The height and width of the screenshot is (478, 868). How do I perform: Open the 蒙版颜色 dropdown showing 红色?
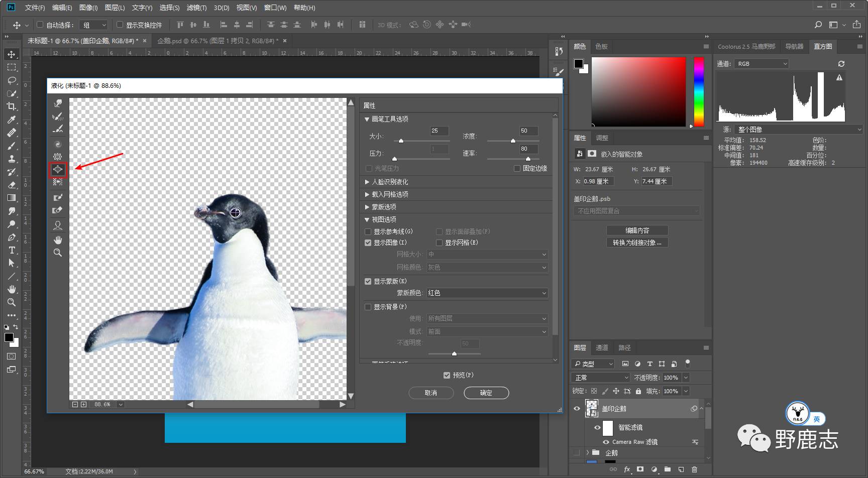tap(486, 293)
